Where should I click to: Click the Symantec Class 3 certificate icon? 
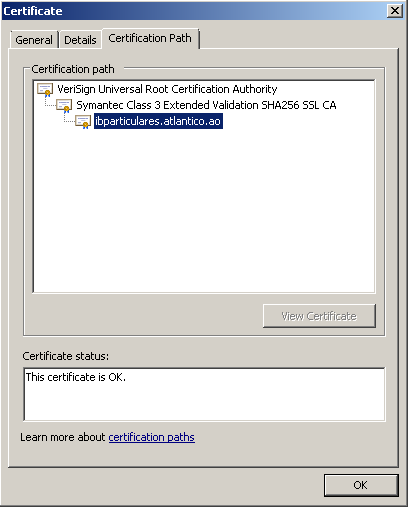tap(64, 106)
